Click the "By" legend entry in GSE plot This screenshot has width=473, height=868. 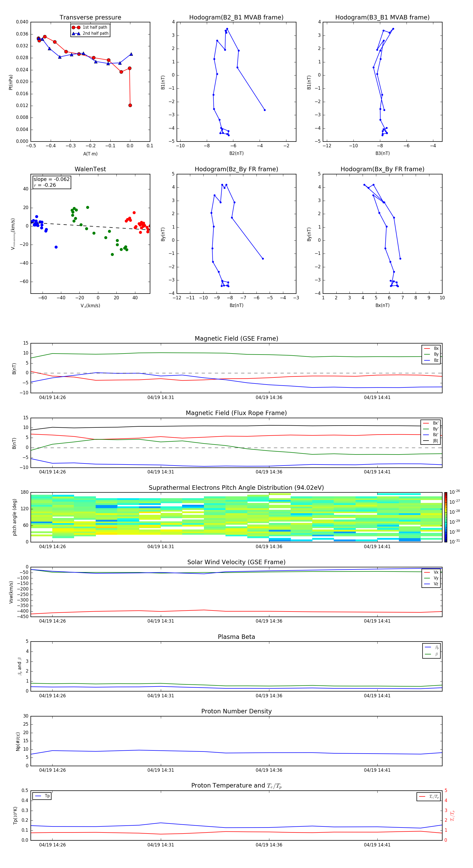[x=431, y=354]
